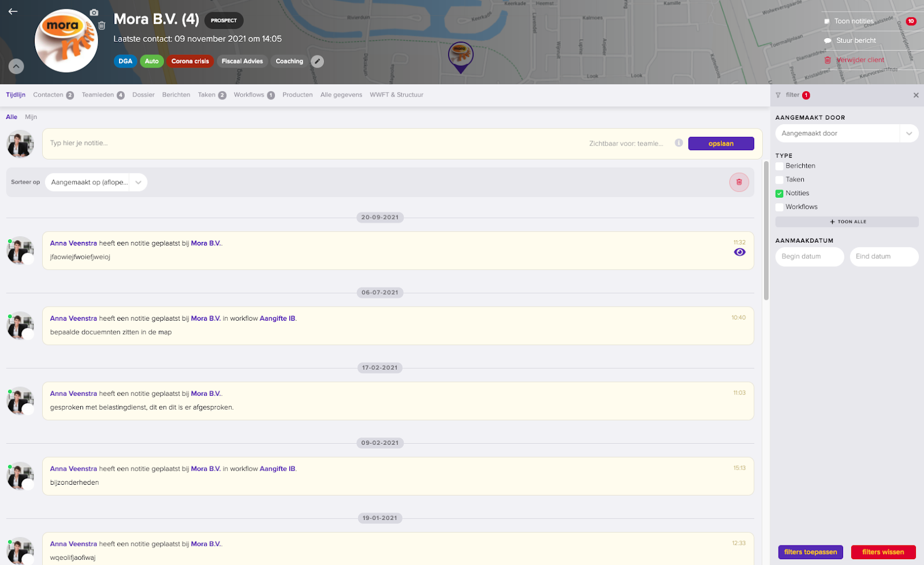The height and width of the screenshot is (565, 924).
Task: Click the Begin datum field
Action: click(809, 257)
